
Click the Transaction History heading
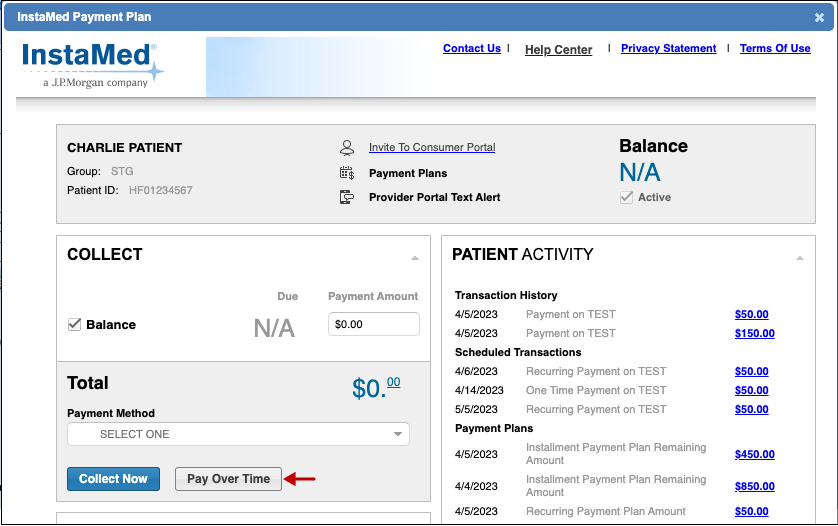506,295
